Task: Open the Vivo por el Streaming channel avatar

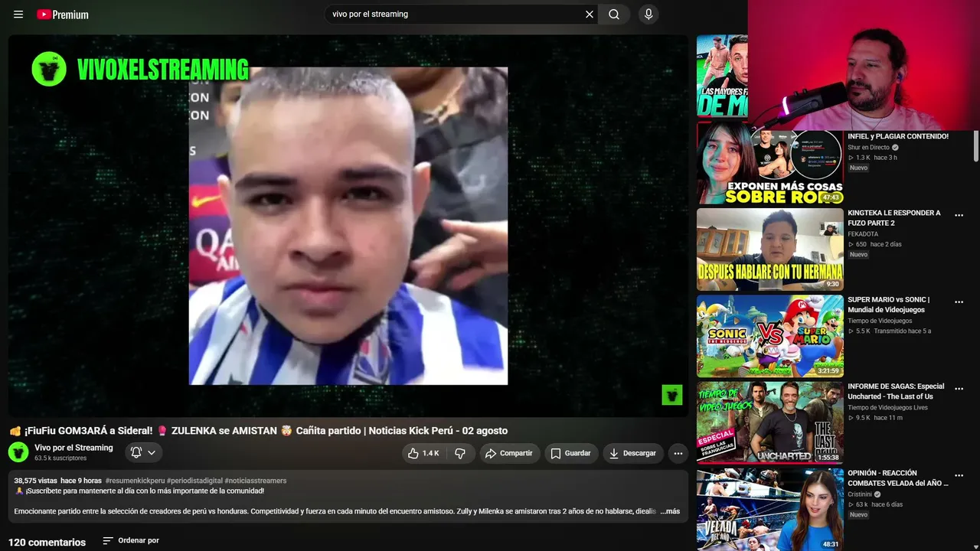Action: coord(18,452)
